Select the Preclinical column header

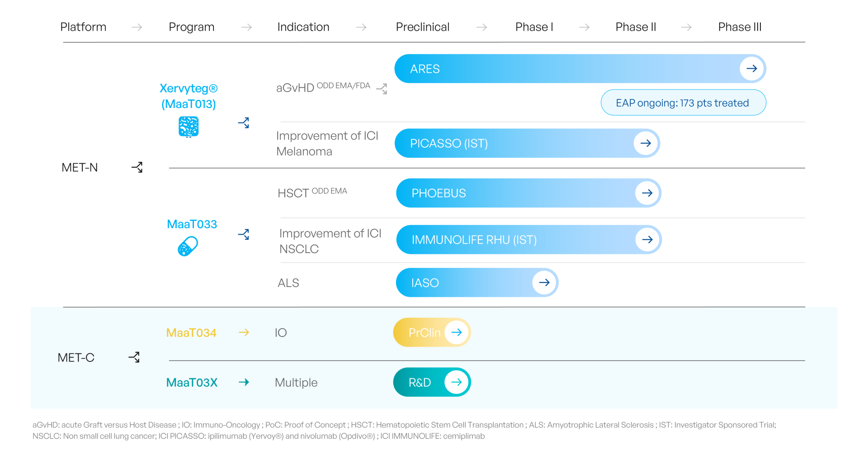point(422,27)
